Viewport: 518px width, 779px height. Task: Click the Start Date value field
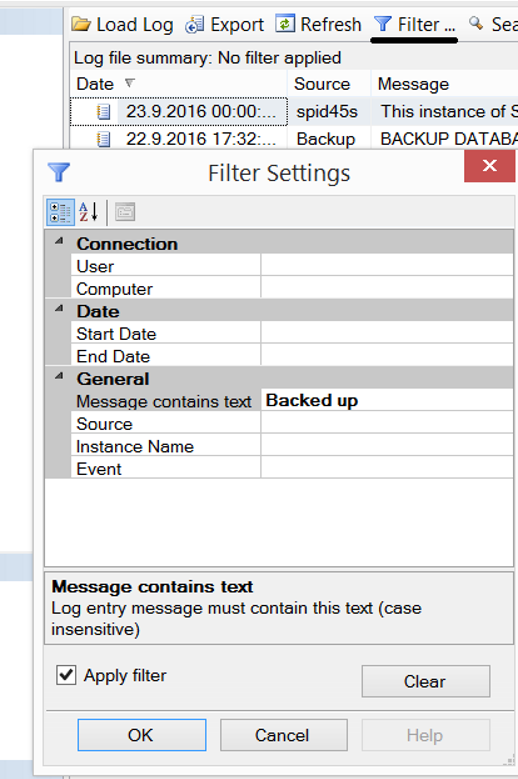386,333
